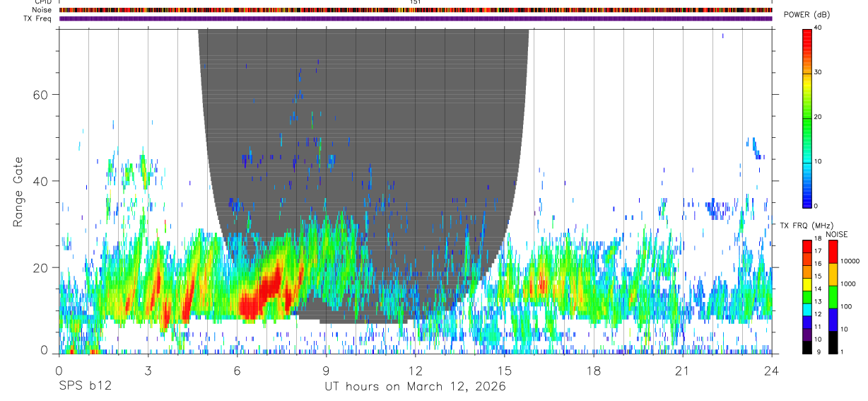Click the NOISE color scale bar
The image size is (868, 401).
833,296
